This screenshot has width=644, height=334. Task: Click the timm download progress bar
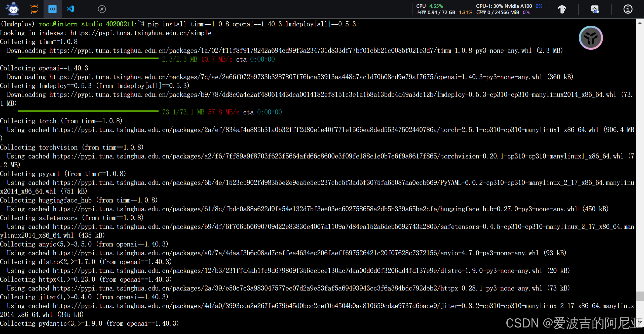coord(88,59)
